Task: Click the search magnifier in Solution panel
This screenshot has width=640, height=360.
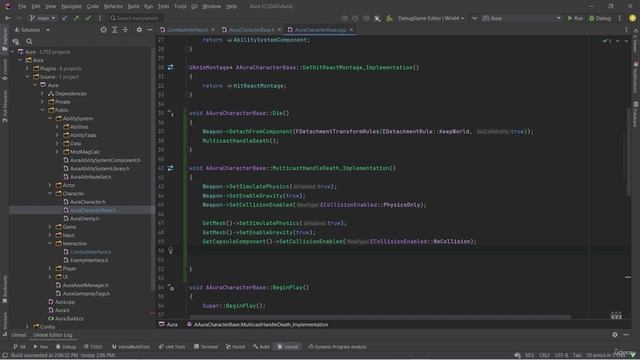Action: 29,41
